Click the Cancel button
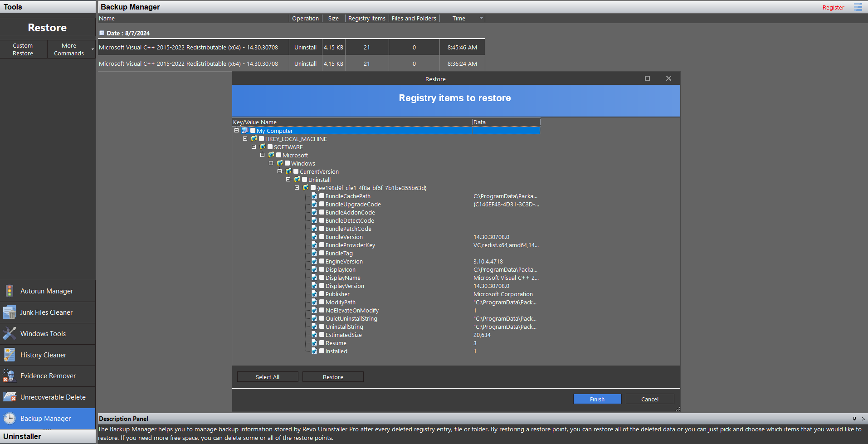This screenshot has width=868, height=444. [x=650, y=399]
